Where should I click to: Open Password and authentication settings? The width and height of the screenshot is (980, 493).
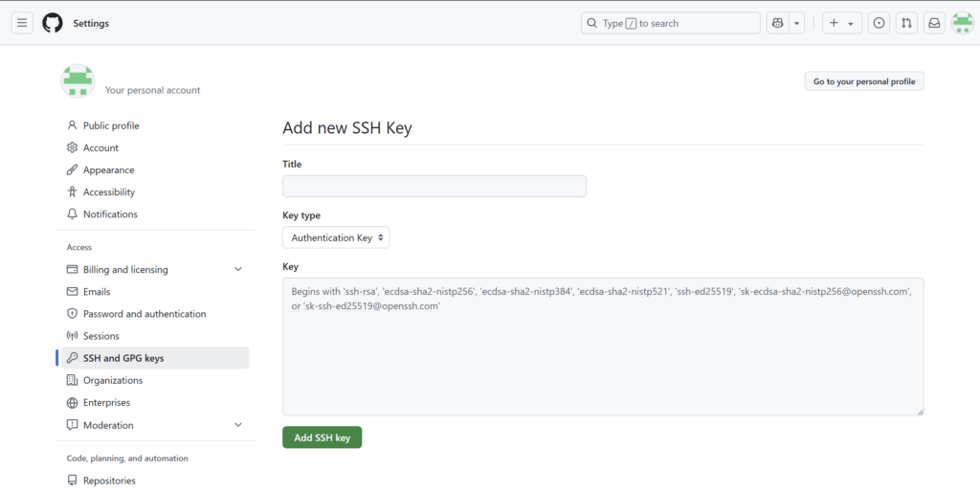(x=145, y=314)
